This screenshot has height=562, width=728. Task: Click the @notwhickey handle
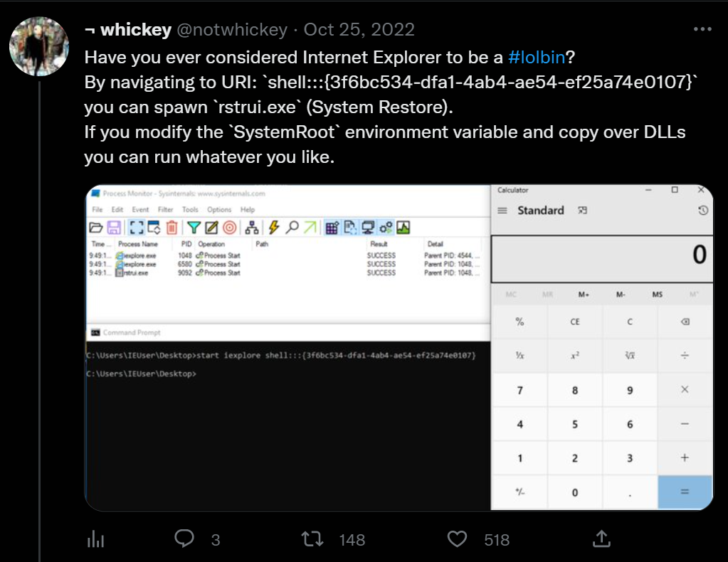pos(233,30)
